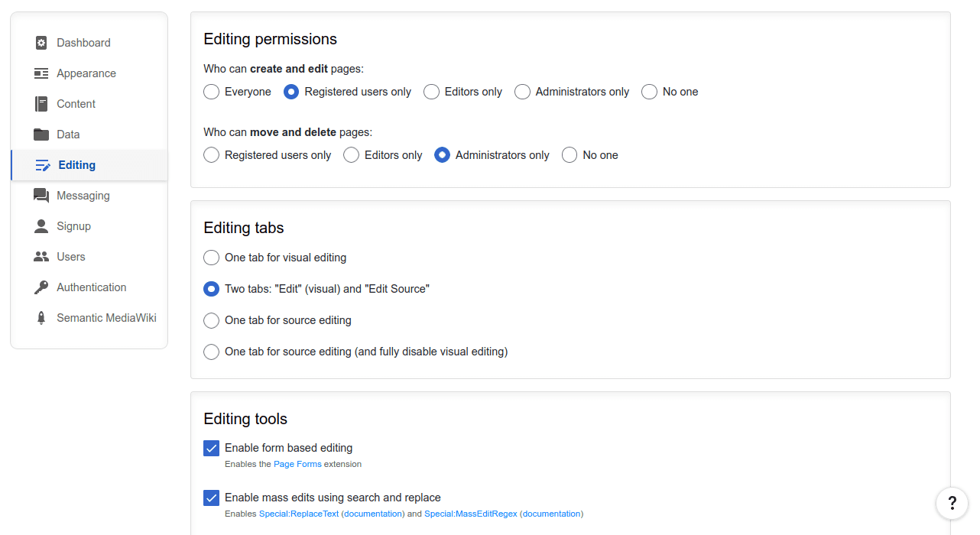This screenshot has width=980, height=535.
Task: Click the Dashboard sidebar icon
Action: [x=41, y=42]
